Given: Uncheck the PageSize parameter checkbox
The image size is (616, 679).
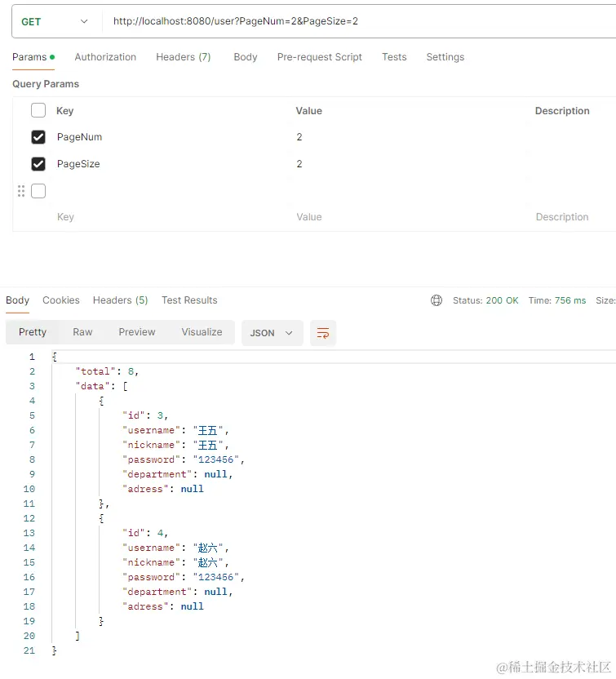Looking at the screenshot, I should 38,164.
